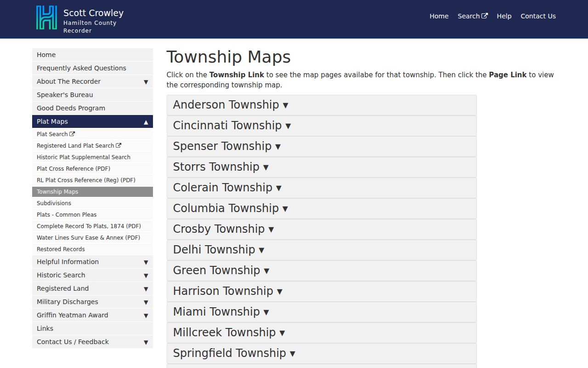Viewport: 588px width, 368px height.
Task: Open Frequently Asked Questions in sidebar
Action: [92, 68]
